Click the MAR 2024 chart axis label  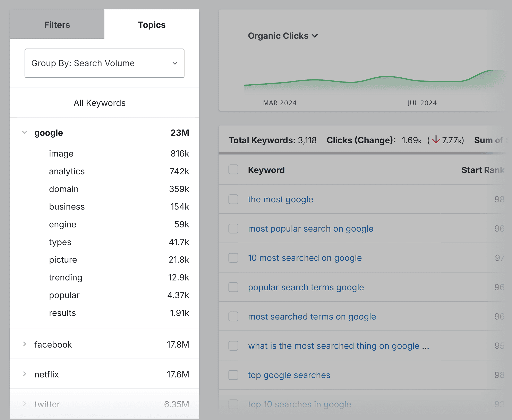(280, 103)
